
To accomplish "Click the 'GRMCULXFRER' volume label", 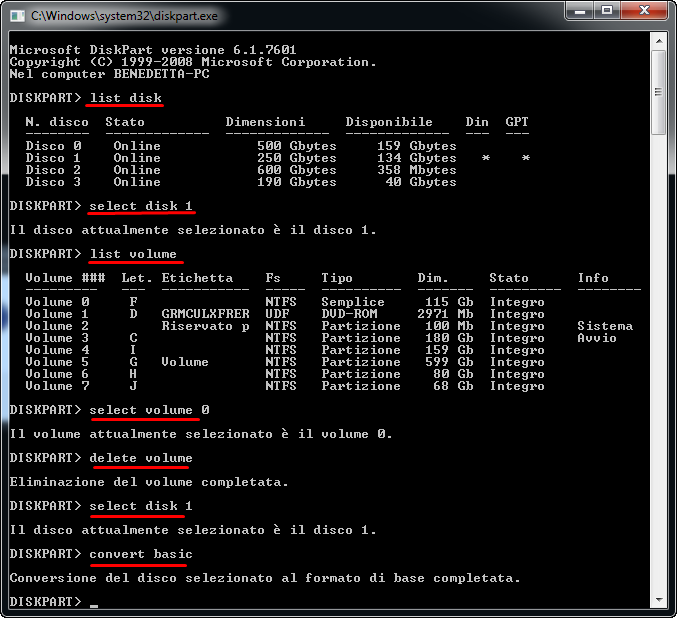I will tap(206, 314).
